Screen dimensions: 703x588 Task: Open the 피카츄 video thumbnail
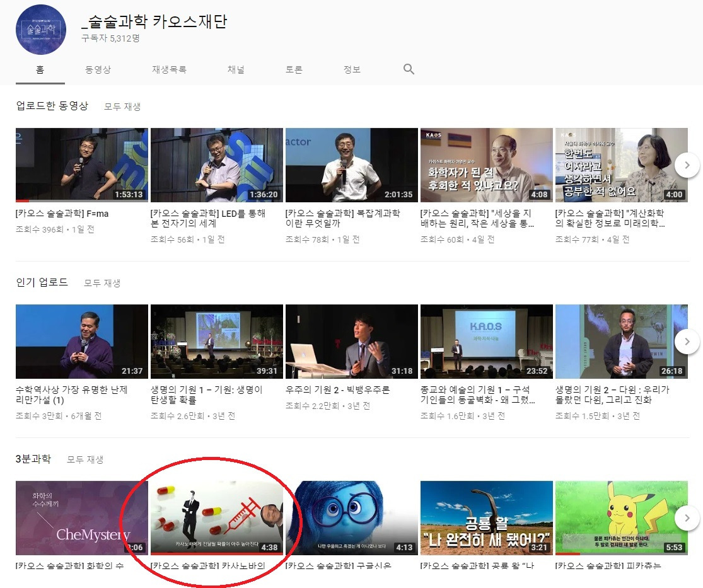pyautogui.click(x=621, y=517)
